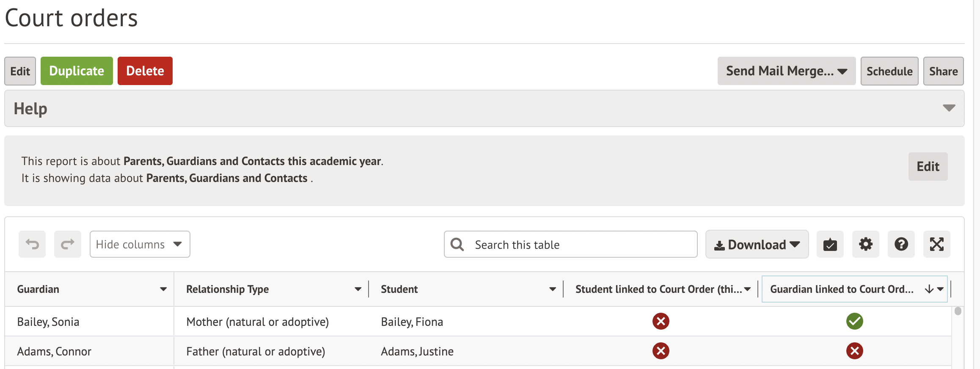
Task: Click red cross in Bailey, Sonia's Student linked column
Action: [661, 321]
